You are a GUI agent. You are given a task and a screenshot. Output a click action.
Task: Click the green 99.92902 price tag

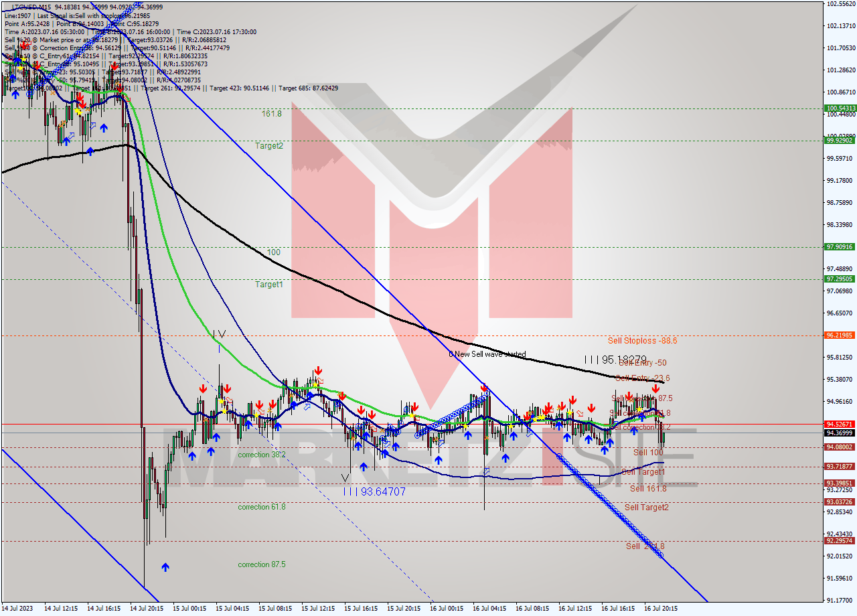[840, 140]
